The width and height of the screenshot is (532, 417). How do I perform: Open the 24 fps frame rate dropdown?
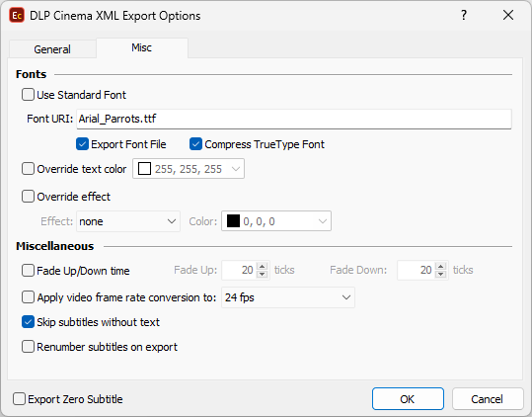click(288, 297)
